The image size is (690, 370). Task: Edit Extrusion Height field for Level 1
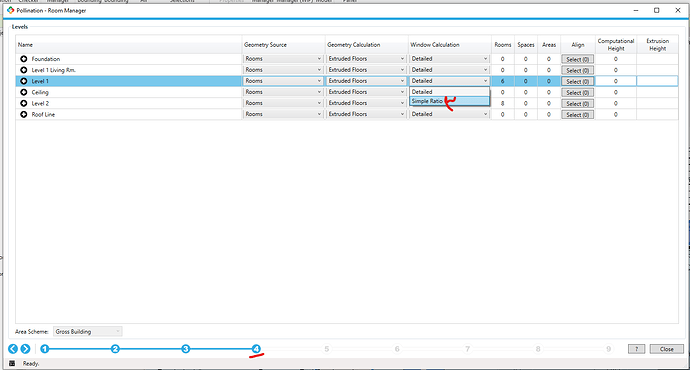657,81
